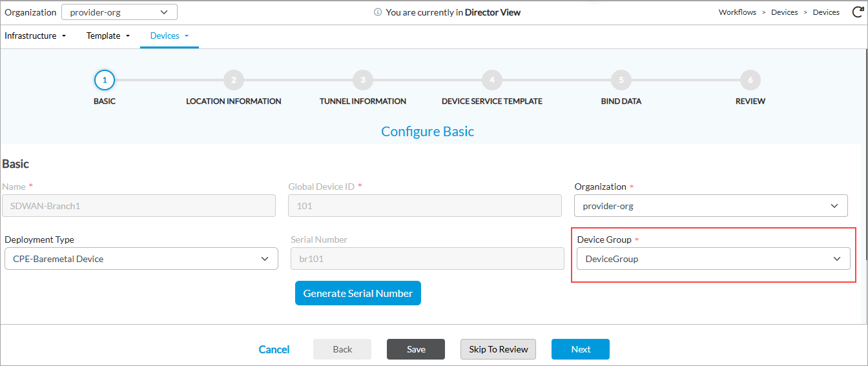Click the Workflows breadcrumb link
Screen dimensions: 868x366
coord(737,12)
